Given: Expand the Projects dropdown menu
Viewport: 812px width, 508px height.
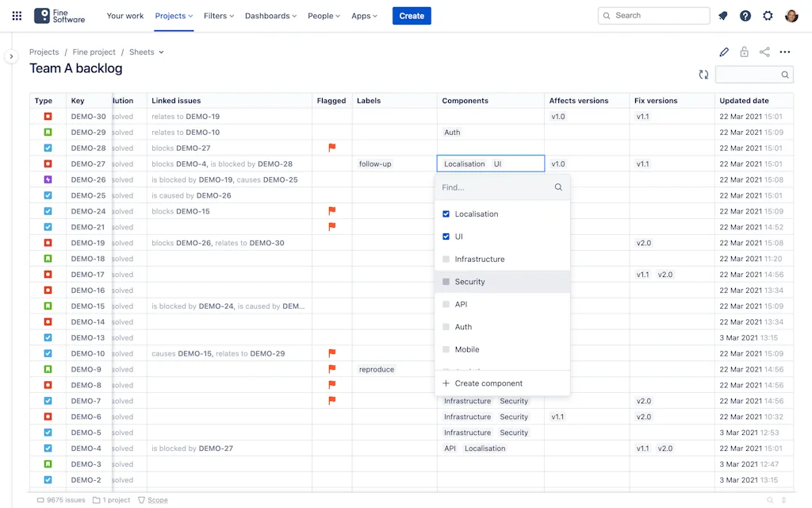Looking at the screenshot, I should point(174,16).
